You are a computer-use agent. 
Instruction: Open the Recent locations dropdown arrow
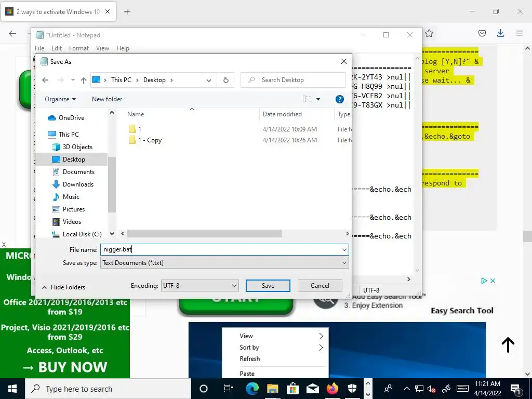point(73,80)
